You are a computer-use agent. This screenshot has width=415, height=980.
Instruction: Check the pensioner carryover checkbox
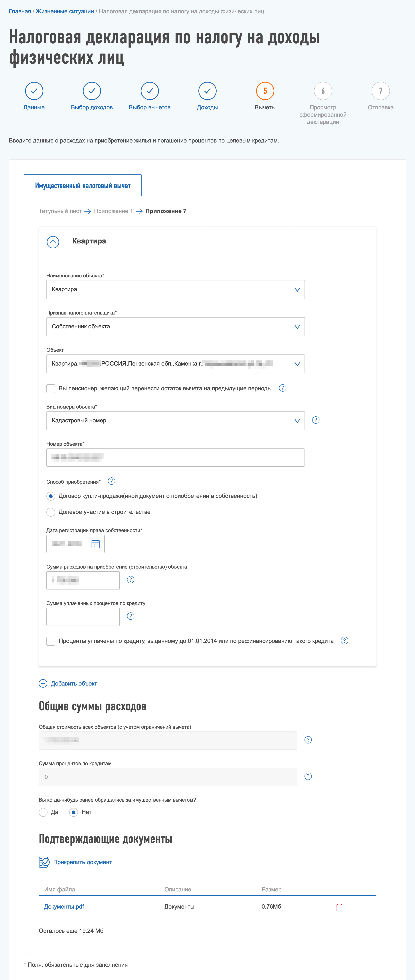pyautogui.click(x=51, y=389)
